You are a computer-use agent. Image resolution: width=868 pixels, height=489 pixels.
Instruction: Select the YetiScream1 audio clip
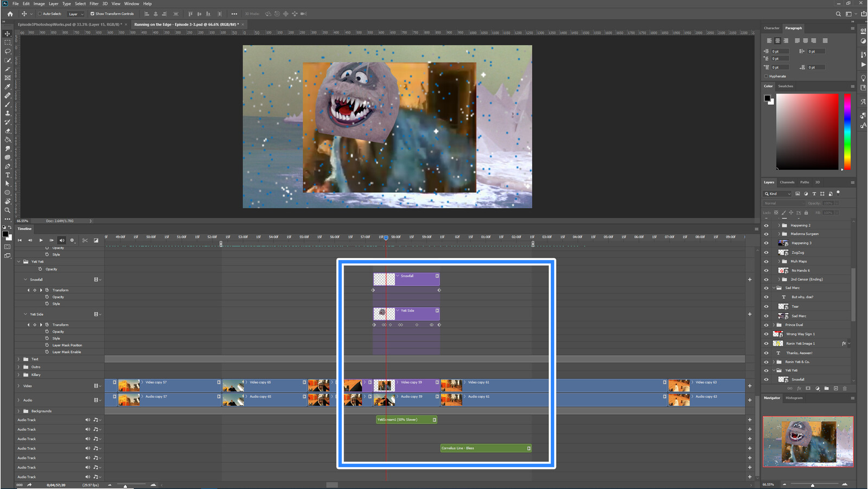[406, 420]
